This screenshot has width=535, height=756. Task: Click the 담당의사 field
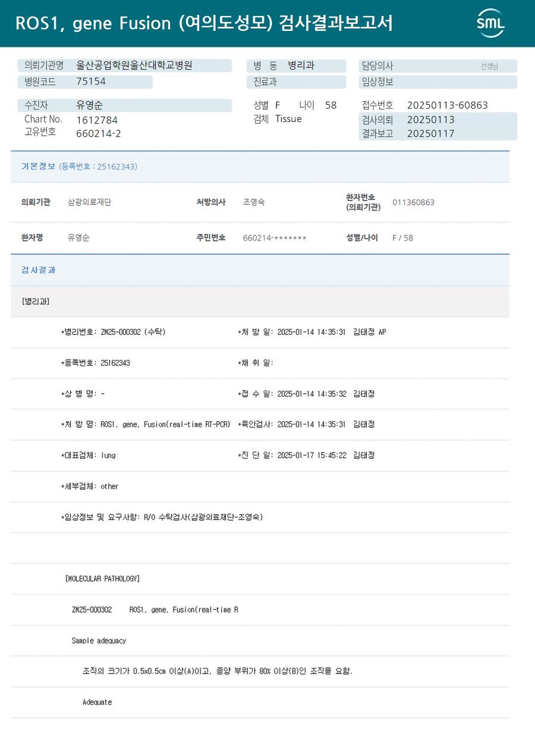[x=438, y=66]
